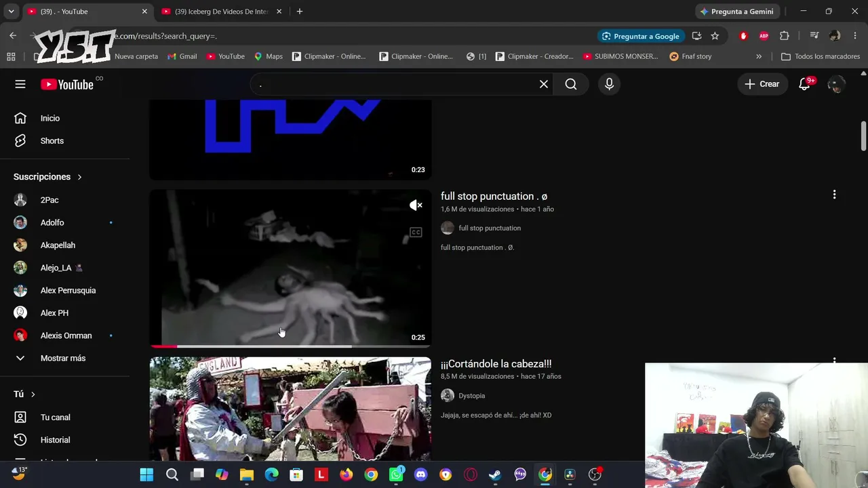Expand the Tú section arrow
The image size is (868, 488).
pos(33,394)
